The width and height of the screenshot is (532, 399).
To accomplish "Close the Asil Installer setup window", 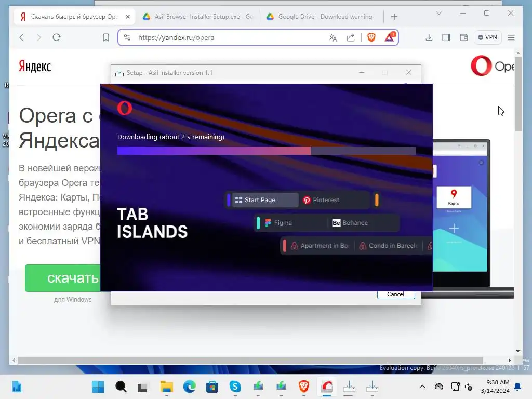I will (409, 72).
